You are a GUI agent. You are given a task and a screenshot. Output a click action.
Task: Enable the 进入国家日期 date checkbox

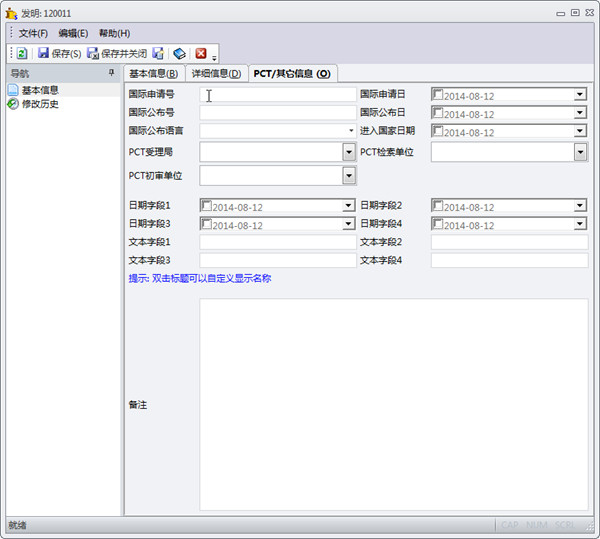[438, 131]
